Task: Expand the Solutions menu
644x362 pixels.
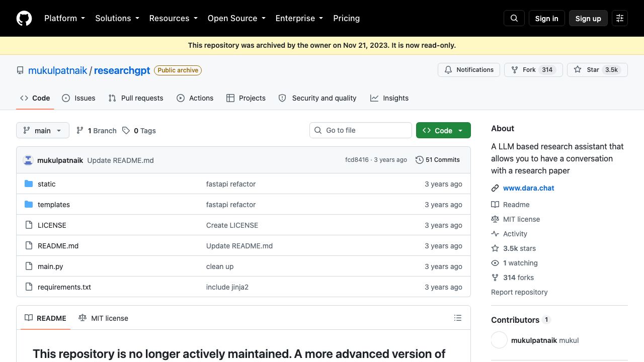Action: [x=117, y=18]
